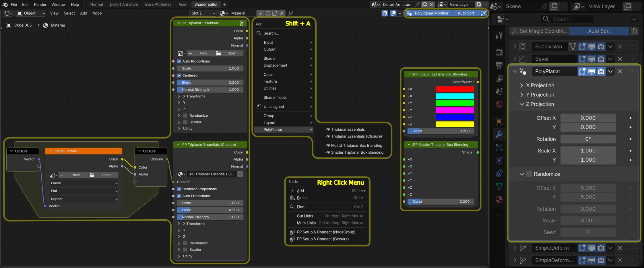This screenshot has width=644, height=268.
Task: Enable the Randomize checkbox in top node
Action: point(185,116)
